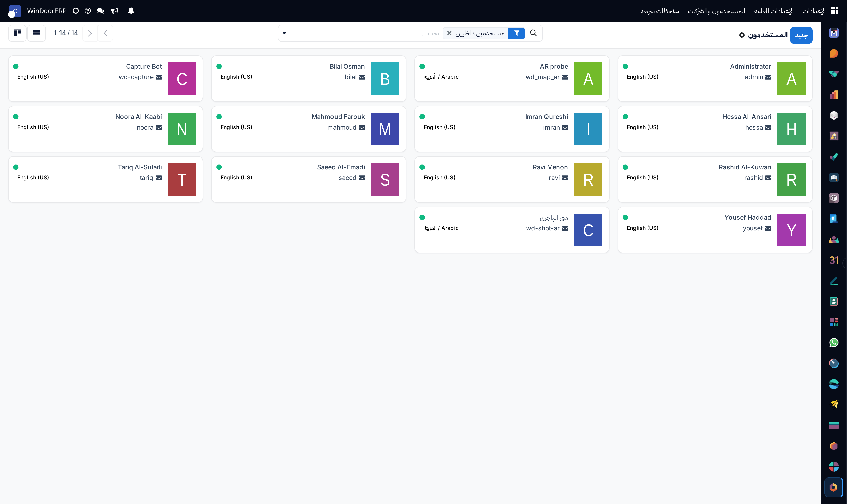
Task: Open Ravi Menon user card
Action: point(512,179)
